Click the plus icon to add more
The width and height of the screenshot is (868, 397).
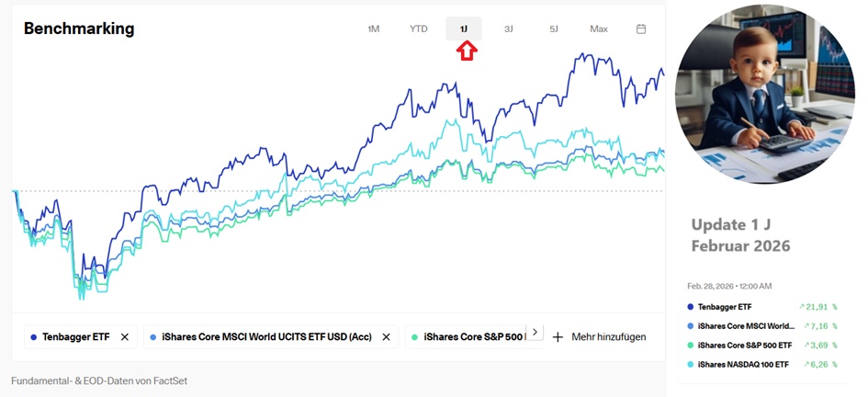(x=558, y=337)
